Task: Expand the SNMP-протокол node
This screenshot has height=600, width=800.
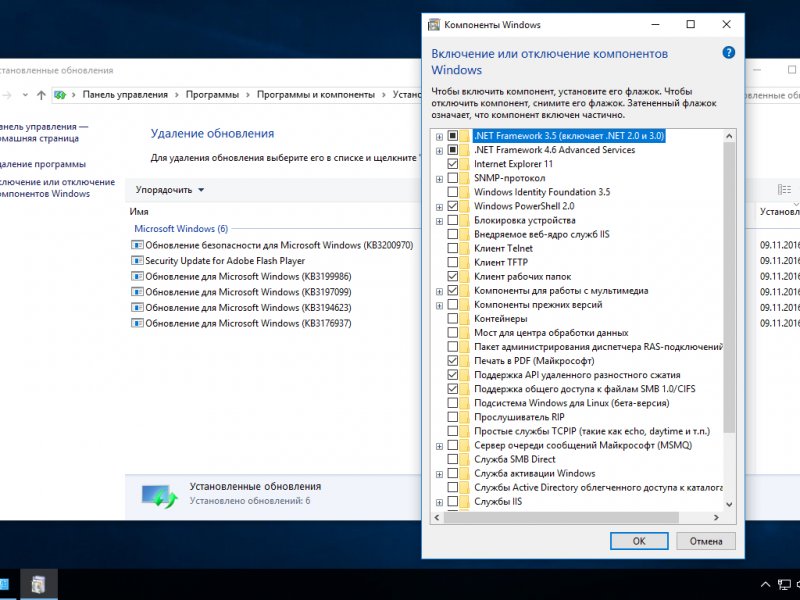Action: [x=439, y=179]
